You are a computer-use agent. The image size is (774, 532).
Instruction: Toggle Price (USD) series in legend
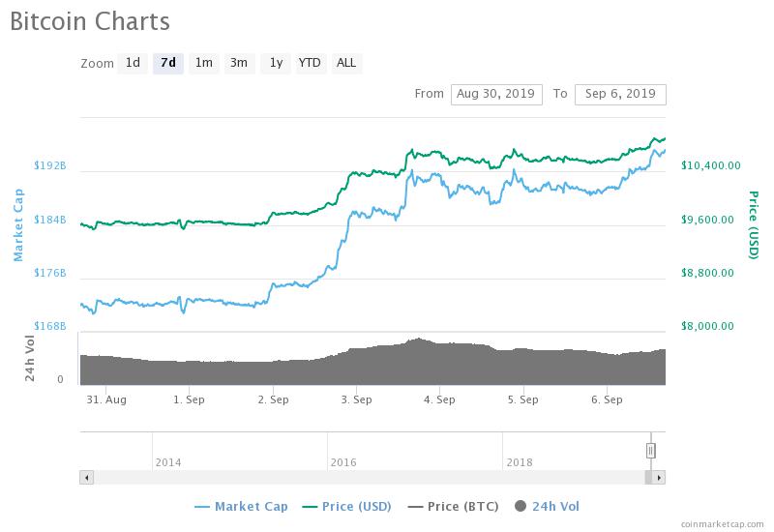(346, 506)
